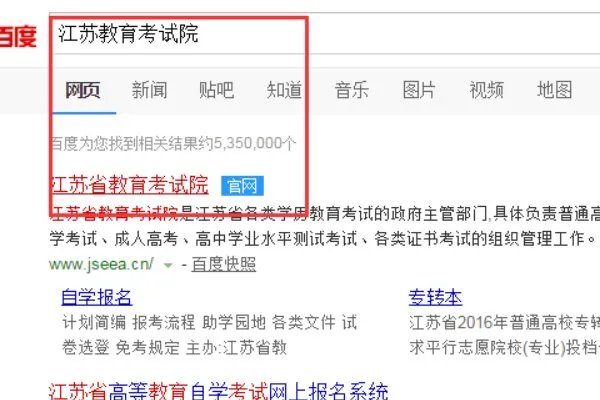Open the 自学报名 sublink

pos(96,297)
